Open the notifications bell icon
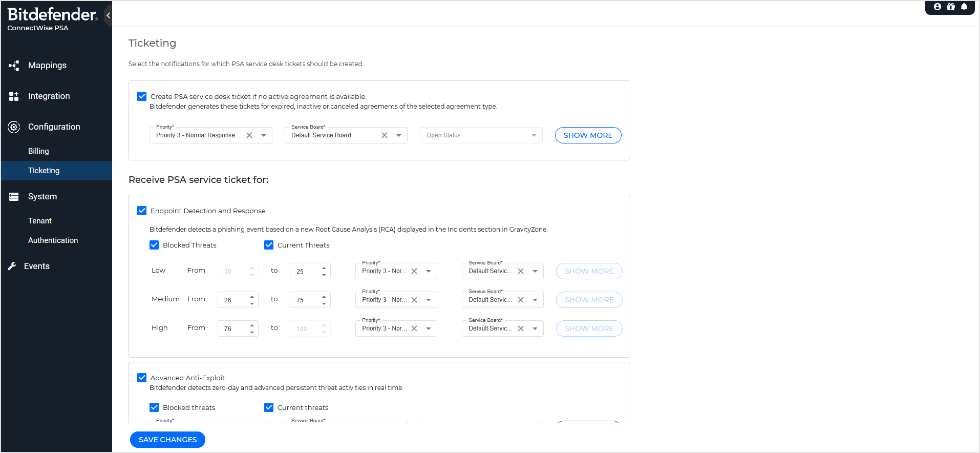 (964, 7)
